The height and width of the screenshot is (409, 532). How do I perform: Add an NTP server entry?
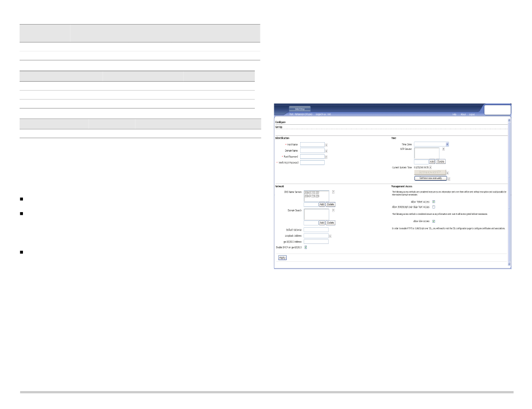point(432,162)
